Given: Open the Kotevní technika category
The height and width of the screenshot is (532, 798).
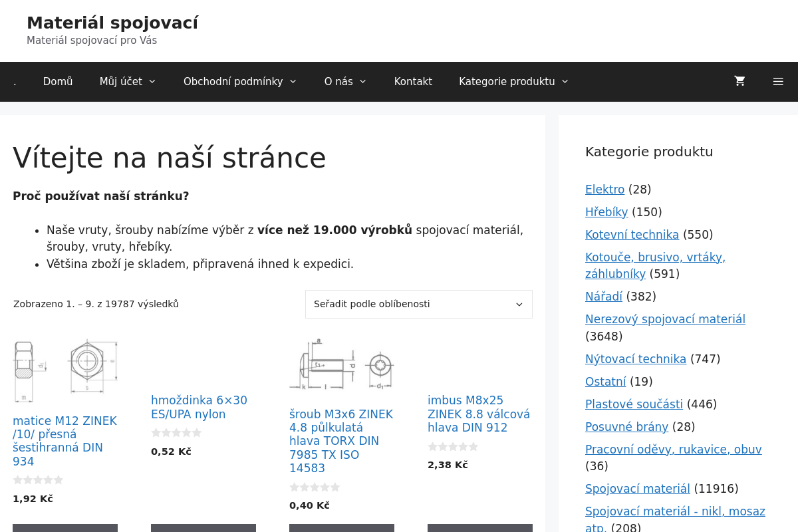Looking at the screenshot, I should click(x=632, y=234).
